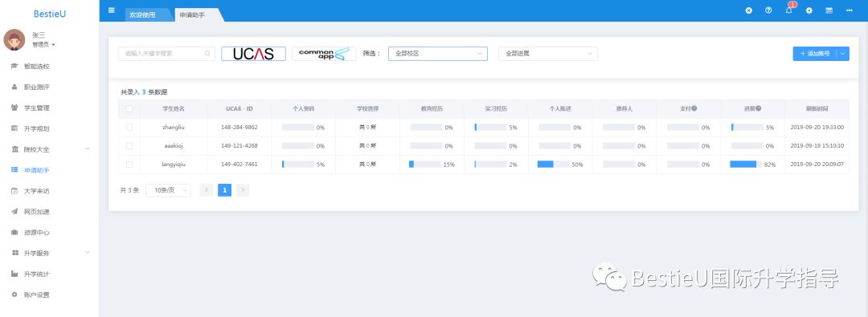Open the notification bell icon
This screenshot has height=317, width=868.
789,10
